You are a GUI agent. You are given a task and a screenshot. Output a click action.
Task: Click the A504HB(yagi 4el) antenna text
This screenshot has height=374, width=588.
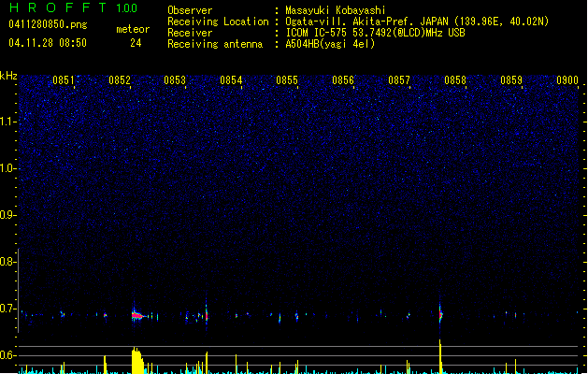(x=330, y=44)
